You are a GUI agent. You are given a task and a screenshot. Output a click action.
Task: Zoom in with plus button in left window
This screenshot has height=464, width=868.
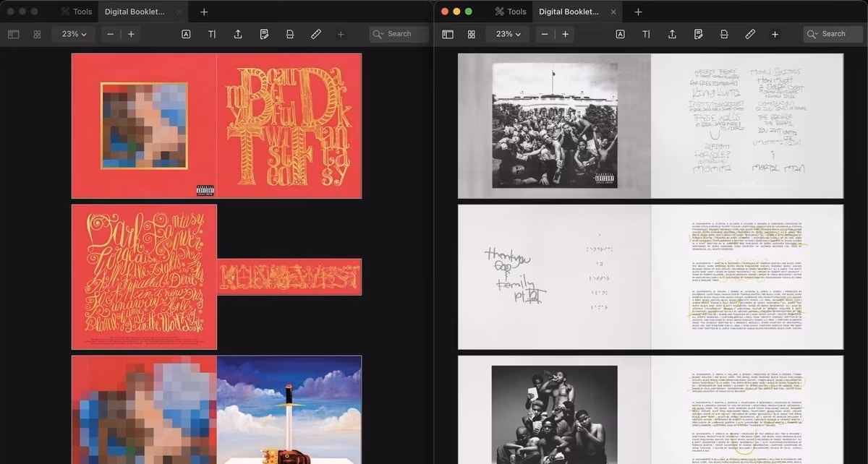[131, 34]
